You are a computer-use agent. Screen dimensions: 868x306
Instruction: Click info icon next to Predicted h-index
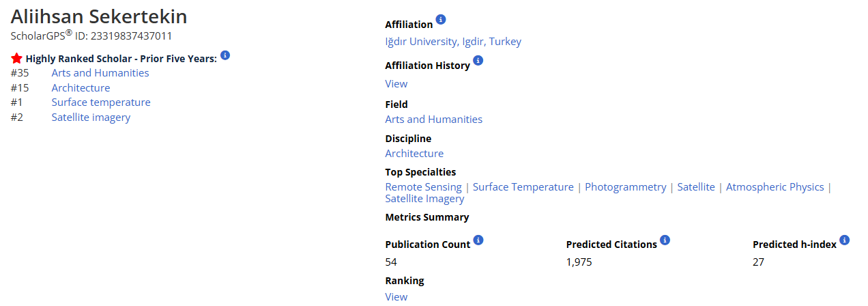844,240
